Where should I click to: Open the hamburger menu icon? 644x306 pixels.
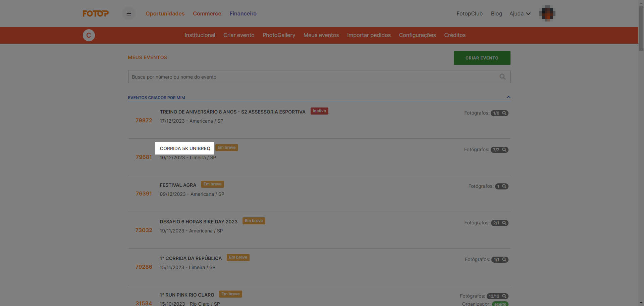[x=129, y=13]
